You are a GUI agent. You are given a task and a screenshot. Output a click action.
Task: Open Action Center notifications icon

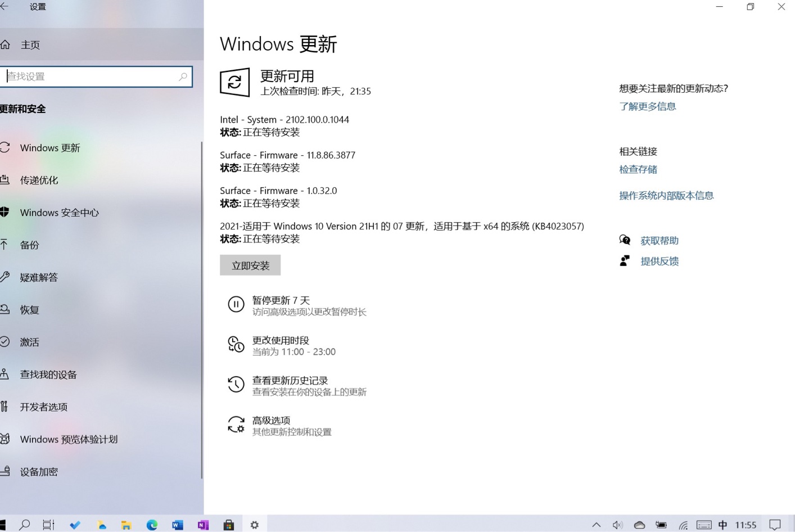[775, 525]
